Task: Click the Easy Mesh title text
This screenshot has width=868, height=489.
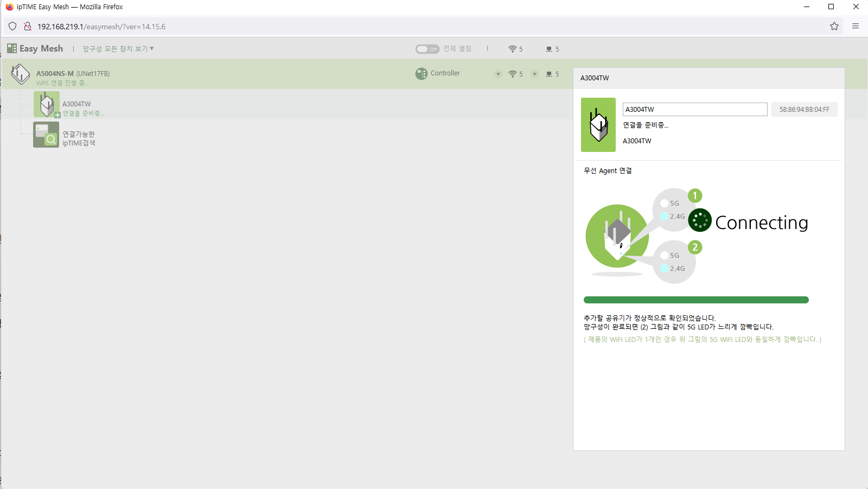Action: click(x=41, y=48)
